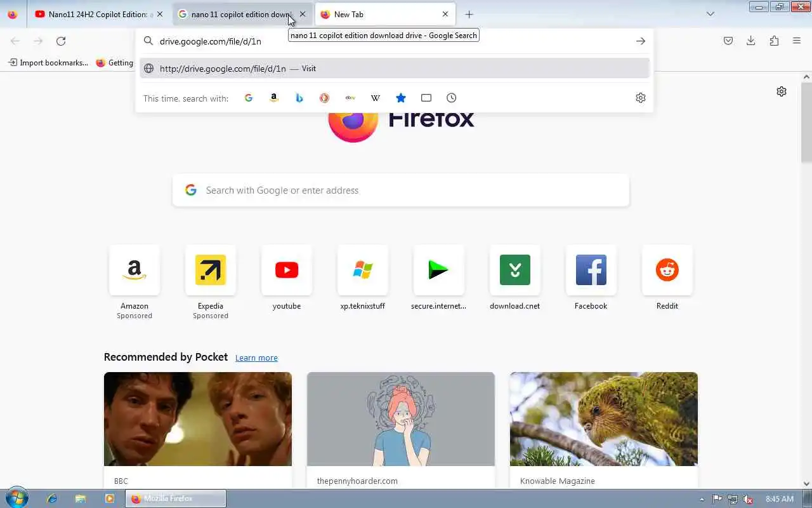812x508 pixels.
Task: Go forward one page
Action: click(38, 41)
